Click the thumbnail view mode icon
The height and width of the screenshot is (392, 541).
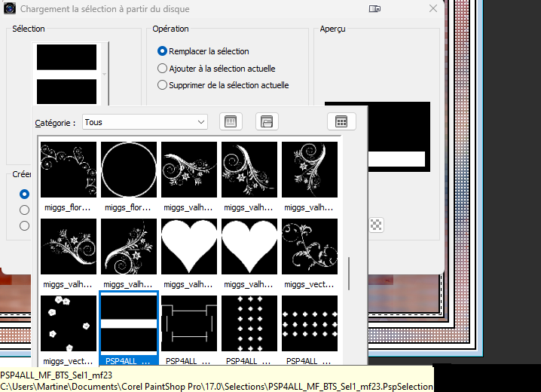click(x=341, y=122)
